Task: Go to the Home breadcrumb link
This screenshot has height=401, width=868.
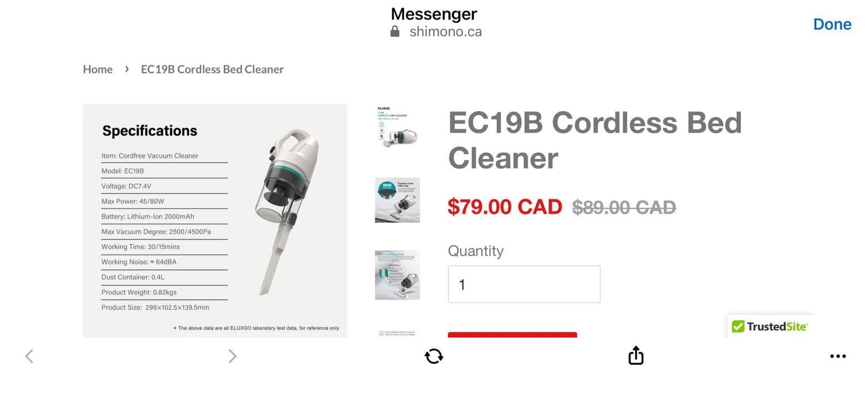Action: tap(98, 69)
